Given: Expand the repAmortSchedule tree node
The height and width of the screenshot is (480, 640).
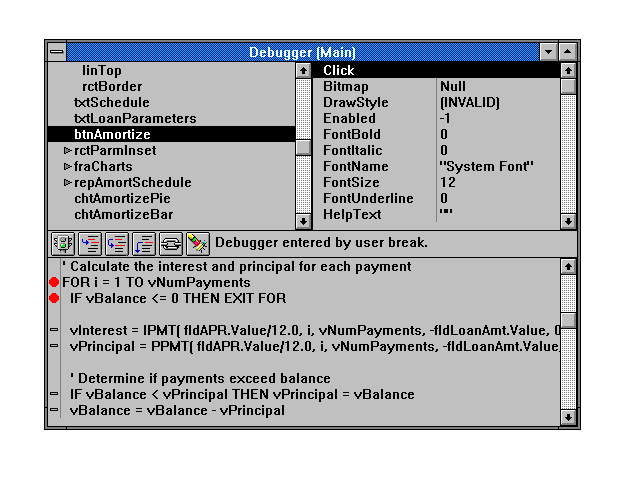Looking at the screenshot, I should [67, 183].
